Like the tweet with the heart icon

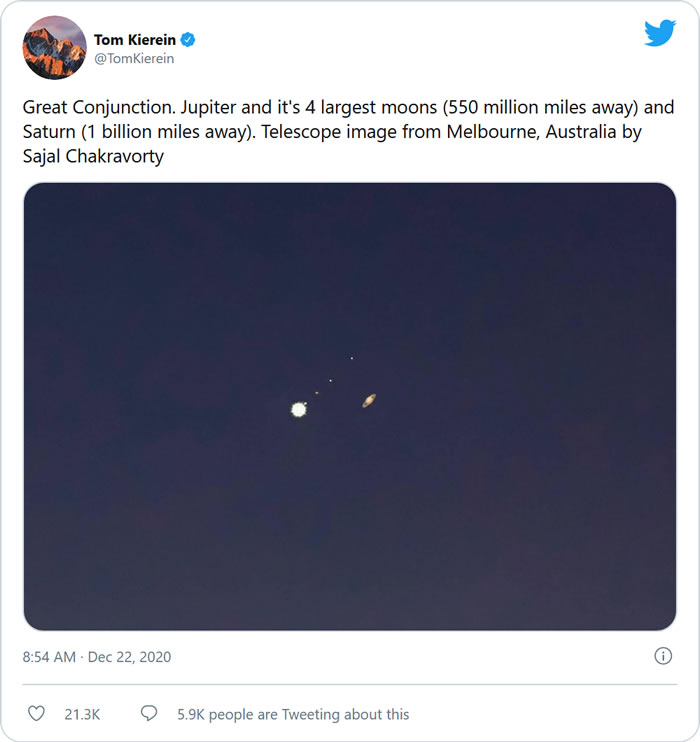(x=37, y=714)
